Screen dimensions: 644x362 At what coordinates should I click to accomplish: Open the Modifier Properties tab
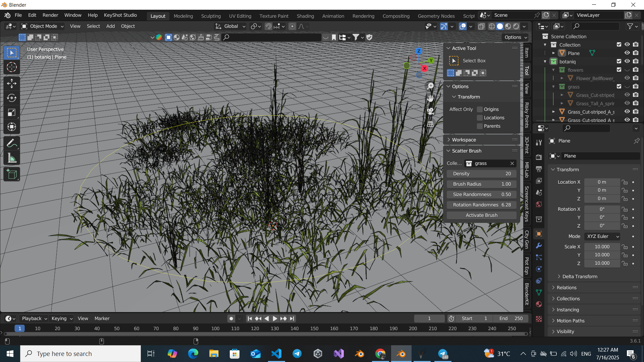pyautogui.click(x=539, y=246)
